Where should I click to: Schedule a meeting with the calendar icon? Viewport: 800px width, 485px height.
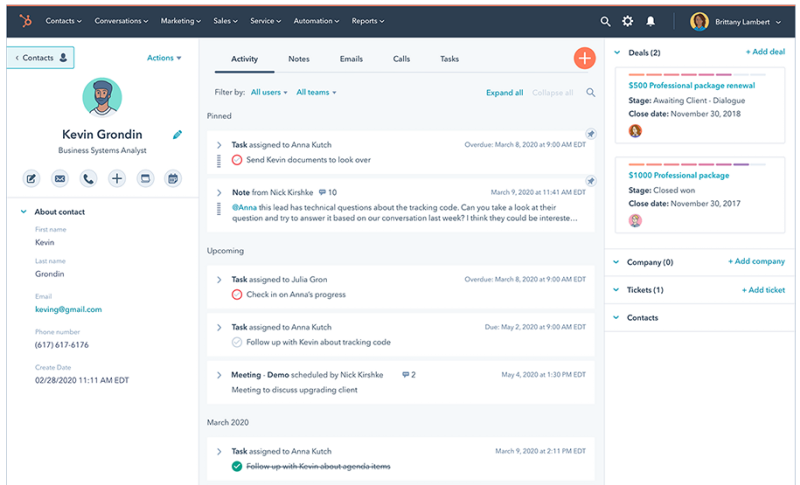pos(173,178)
